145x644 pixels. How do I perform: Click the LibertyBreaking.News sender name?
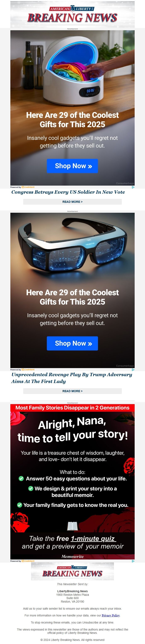pos(72,591)
